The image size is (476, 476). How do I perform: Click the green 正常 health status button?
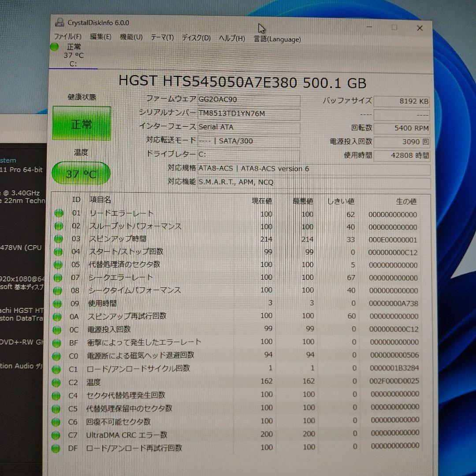point(82,123)
